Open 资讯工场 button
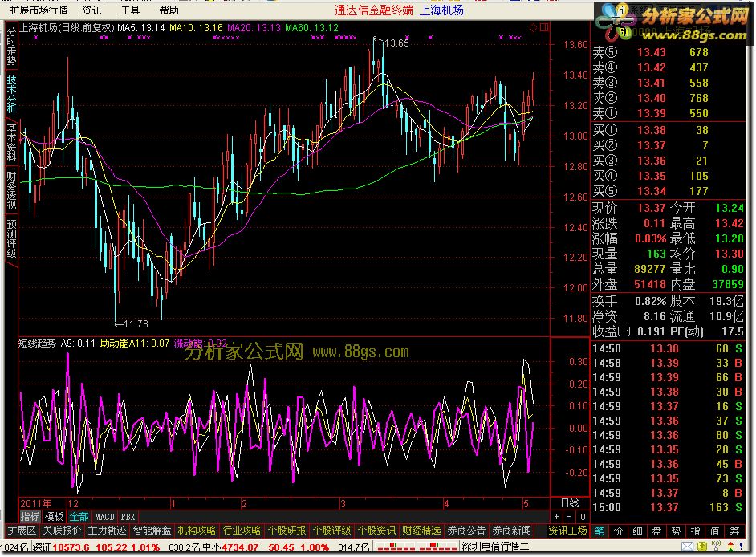756x557 pixels. coord(567,531)
